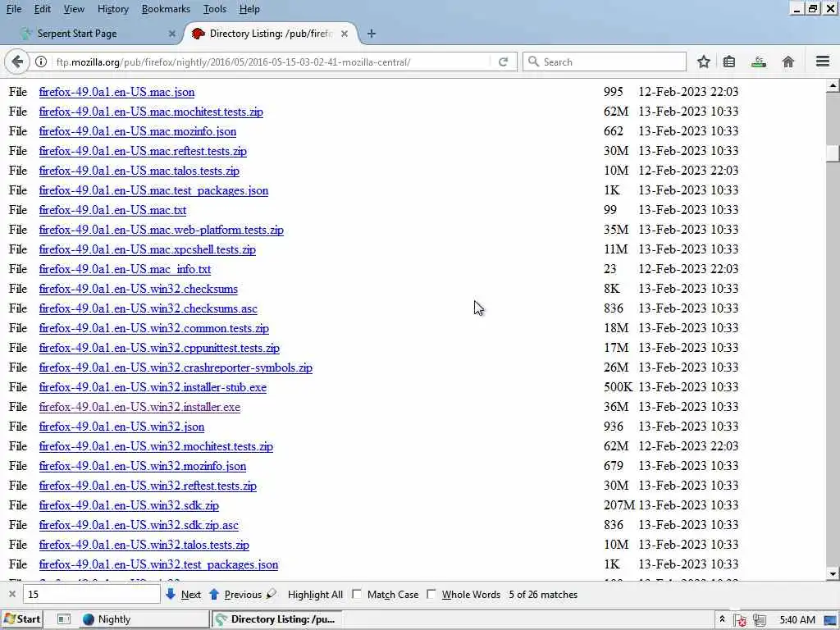Viewport: 840px width, 630px height.
Task: Click the Highlight All pen icon
Action: [x=272, y=594]
